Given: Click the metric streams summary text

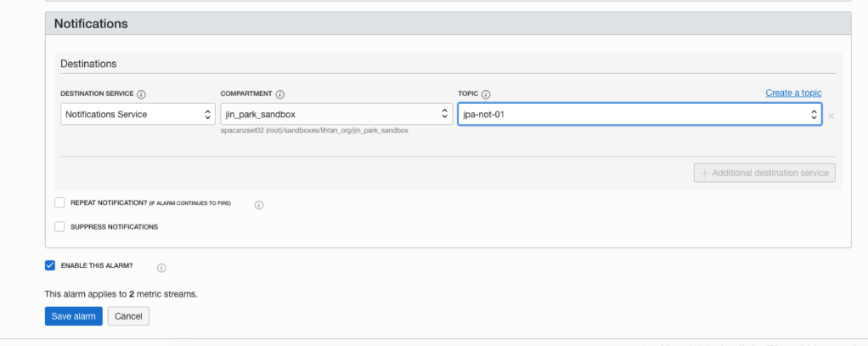Looking at the screenshot, I should [121, 293].
